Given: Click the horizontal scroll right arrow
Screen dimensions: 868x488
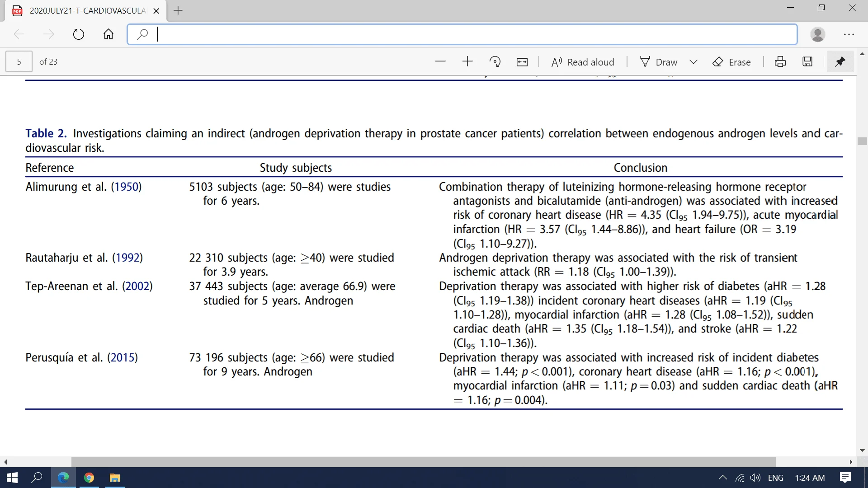Looking at the screenshot, I should click(x=851, y=462).
